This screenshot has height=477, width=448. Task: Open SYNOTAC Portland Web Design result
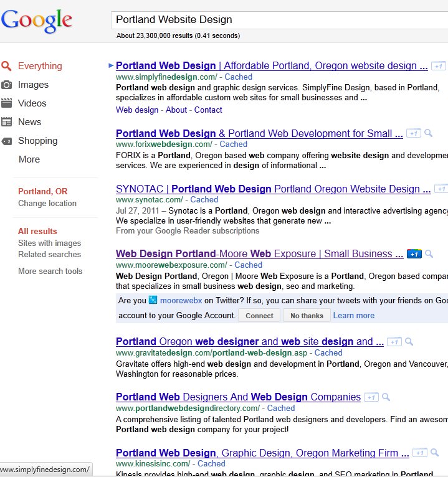(x=273, y=189)
